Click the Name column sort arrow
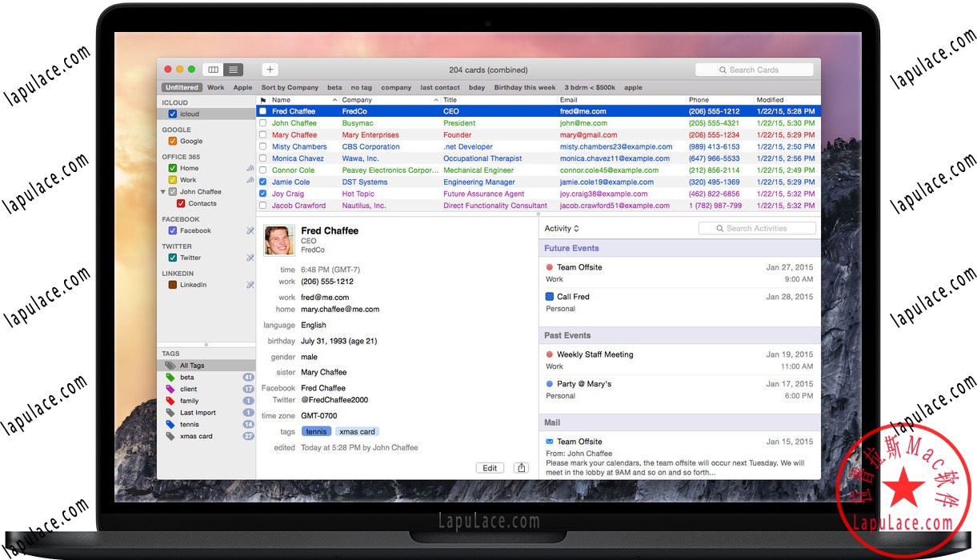 [x=334, y=100]
